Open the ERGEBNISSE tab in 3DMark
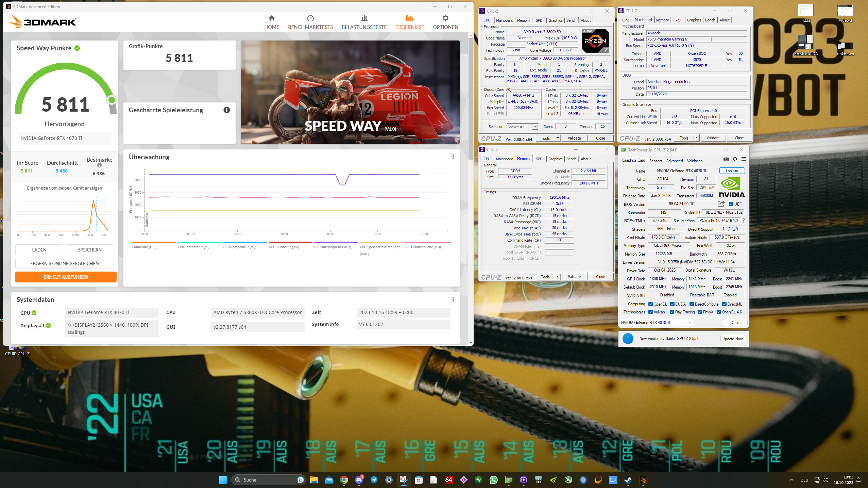 (x=409, y=22)
